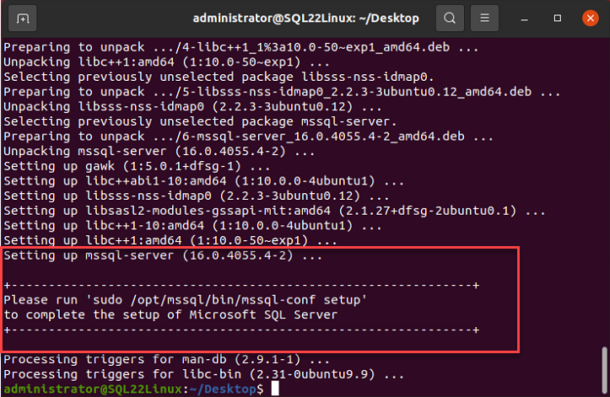Click the 'Setting up gawk' line

(137, 167)
